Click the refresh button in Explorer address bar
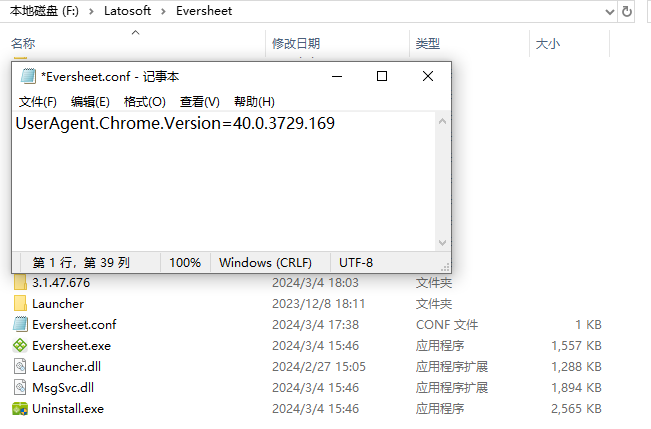Screen dimensions: 651x429 pyautogui.click(x=627, y=11)
